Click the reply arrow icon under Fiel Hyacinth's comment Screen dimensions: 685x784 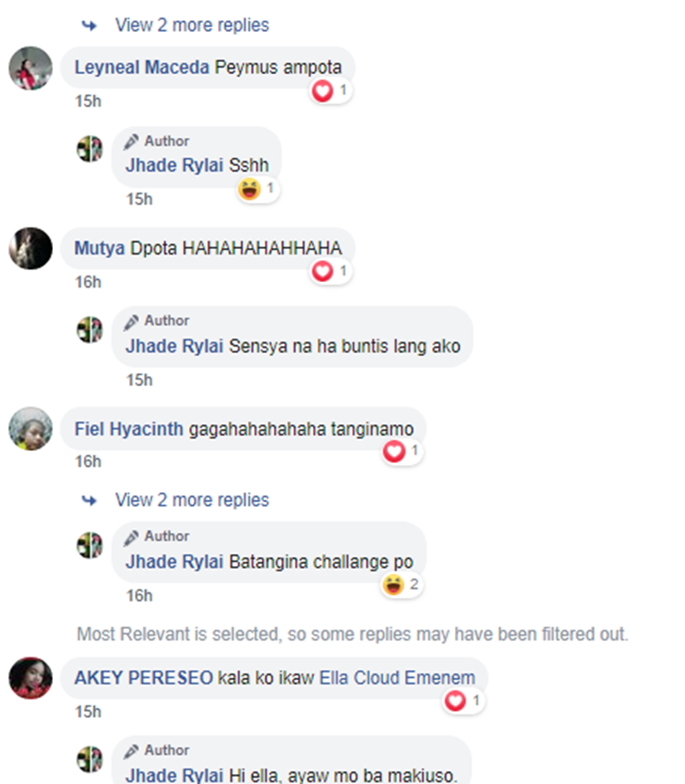90,500
